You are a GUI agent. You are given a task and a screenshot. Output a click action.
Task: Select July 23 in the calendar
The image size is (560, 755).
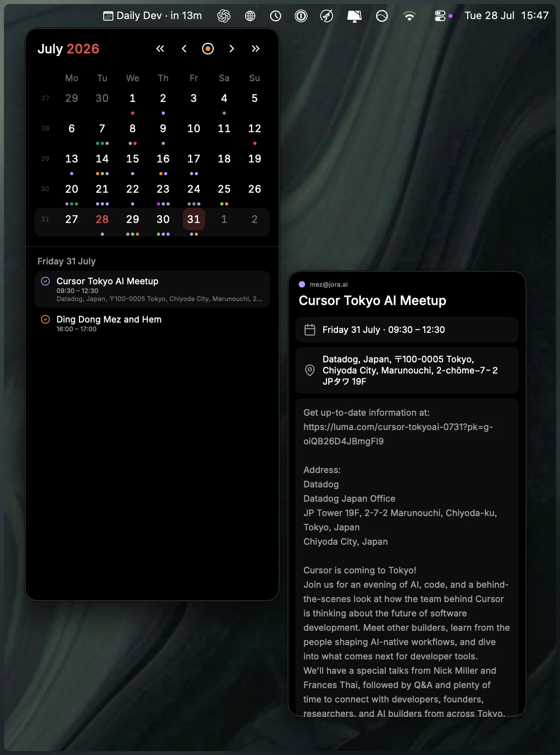click(x=163, y=189)
